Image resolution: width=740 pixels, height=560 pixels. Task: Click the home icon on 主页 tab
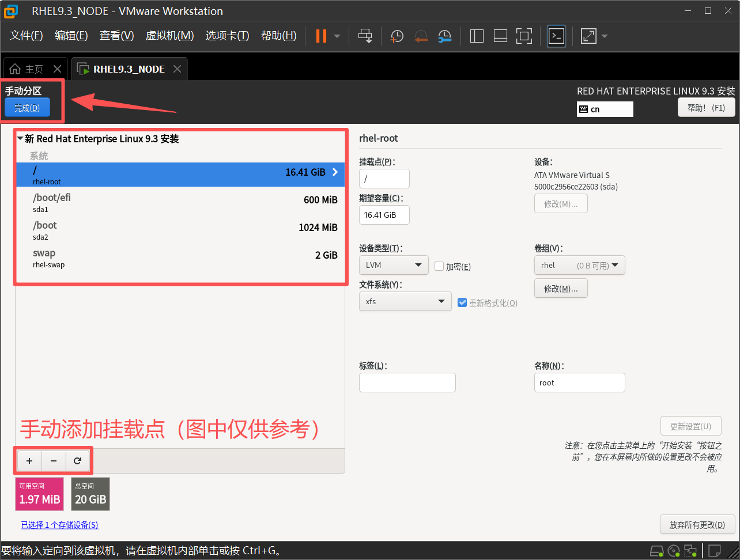pos(15,69)
